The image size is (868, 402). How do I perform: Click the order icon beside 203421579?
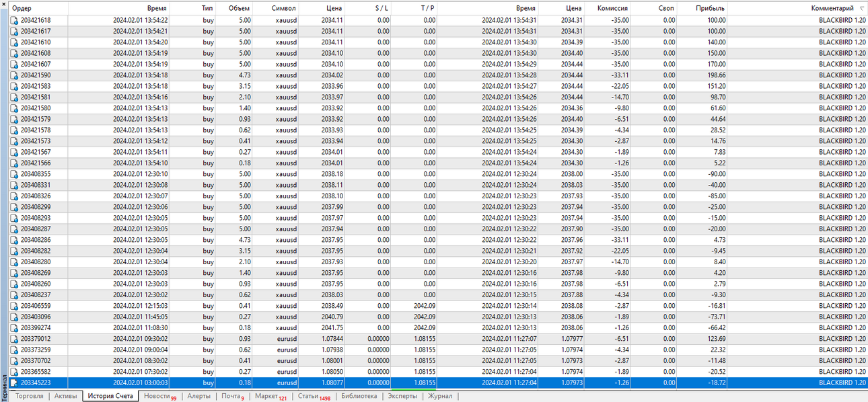point(14,119)
